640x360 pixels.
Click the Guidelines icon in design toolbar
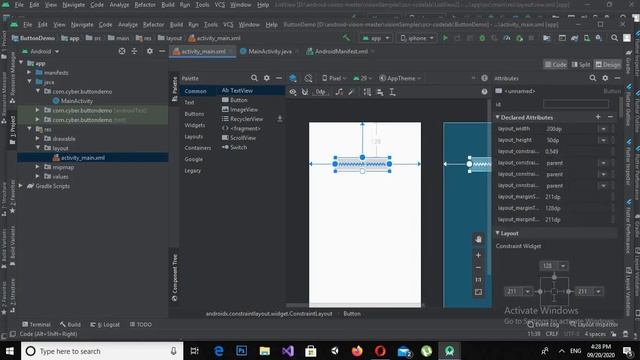pos(392,92)
